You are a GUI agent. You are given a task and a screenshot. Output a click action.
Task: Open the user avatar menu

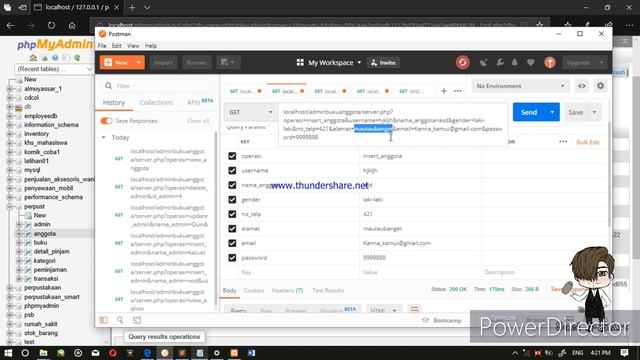550,62
